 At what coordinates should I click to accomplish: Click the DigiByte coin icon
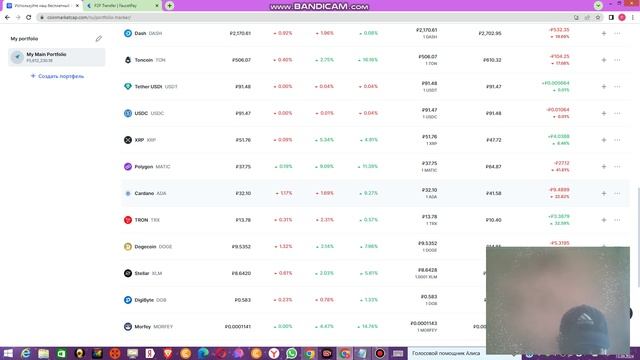coord(128,300)
